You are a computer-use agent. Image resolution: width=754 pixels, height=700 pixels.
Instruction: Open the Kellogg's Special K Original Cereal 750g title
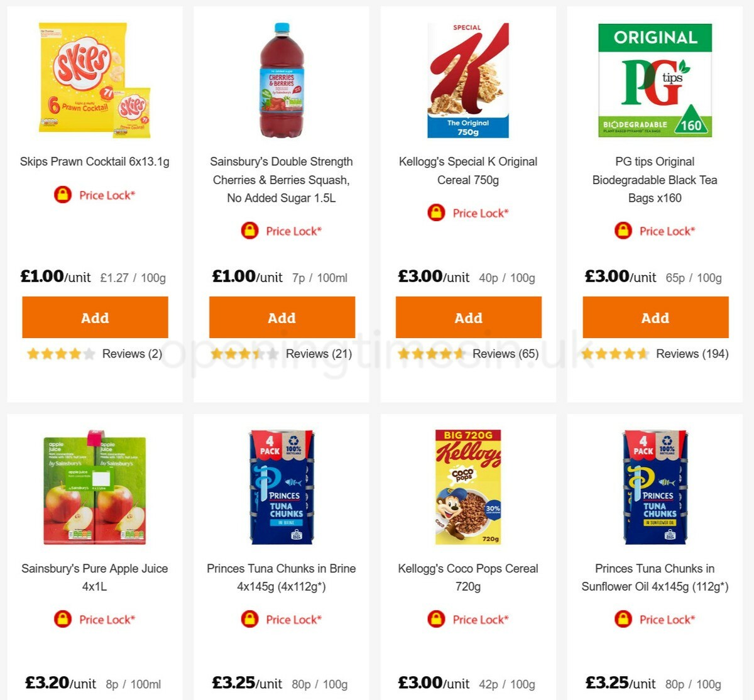467,170
